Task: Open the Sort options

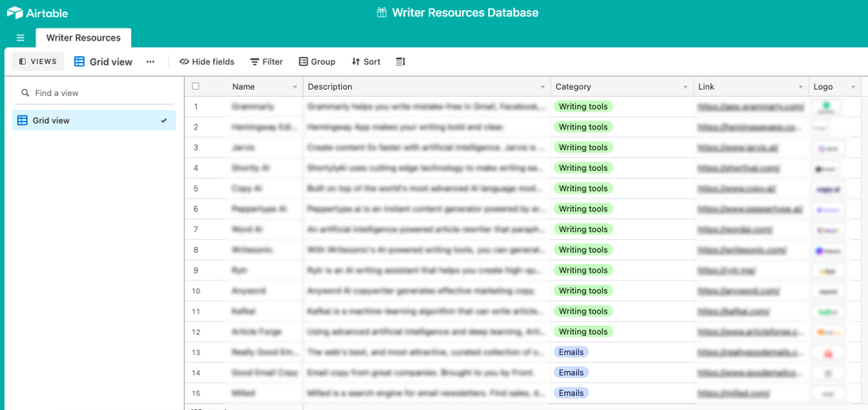Action: tap(366, 62)
